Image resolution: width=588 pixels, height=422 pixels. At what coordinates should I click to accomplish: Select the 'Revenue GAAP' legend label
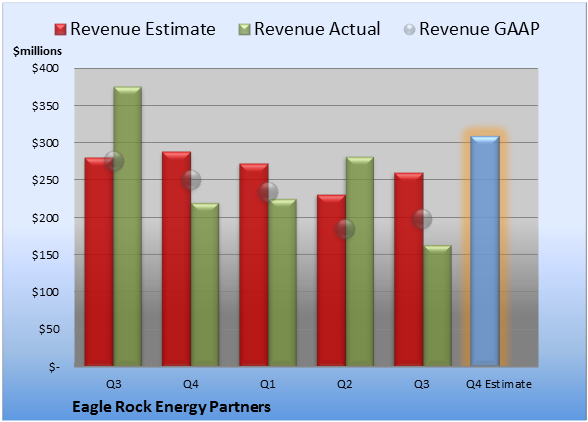[x=479, y=29]
